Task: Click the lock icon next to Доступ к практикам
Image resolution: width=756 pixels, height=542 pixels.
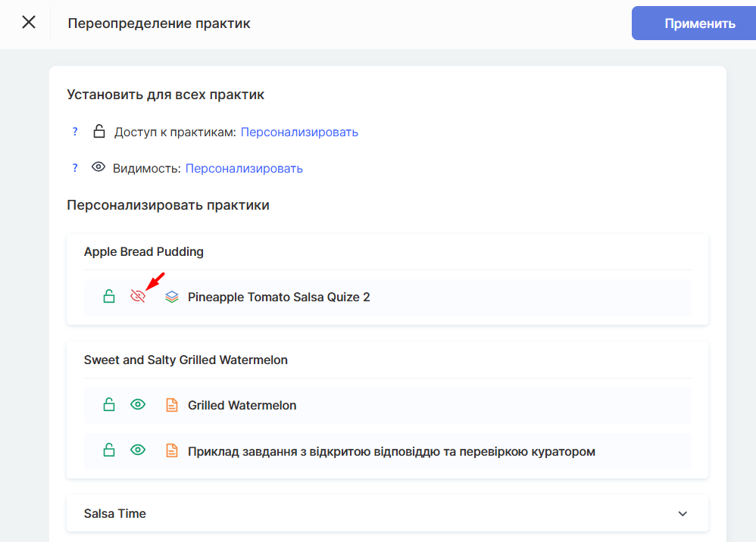Action: click(98, 131)
